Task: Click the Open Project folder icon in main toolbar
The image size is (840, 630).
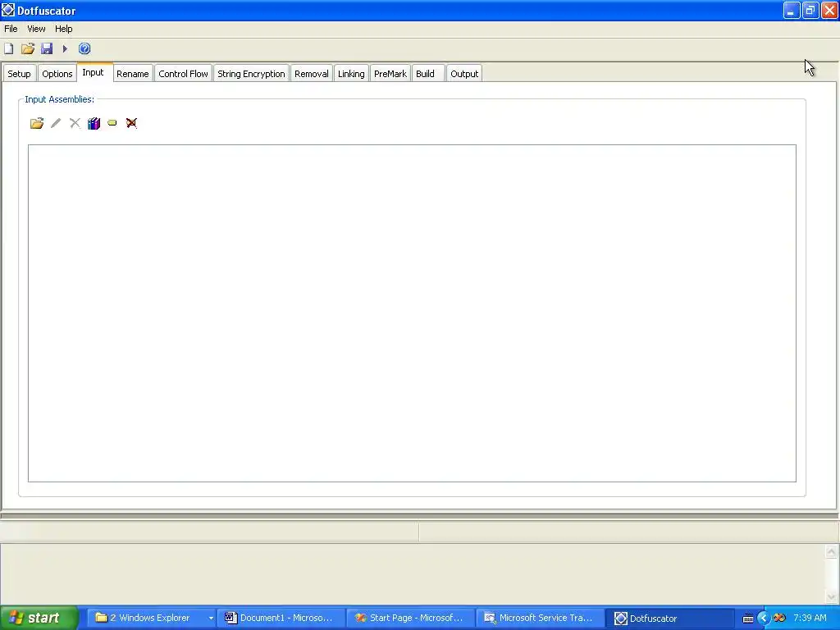Action: [x=28, y=48]
